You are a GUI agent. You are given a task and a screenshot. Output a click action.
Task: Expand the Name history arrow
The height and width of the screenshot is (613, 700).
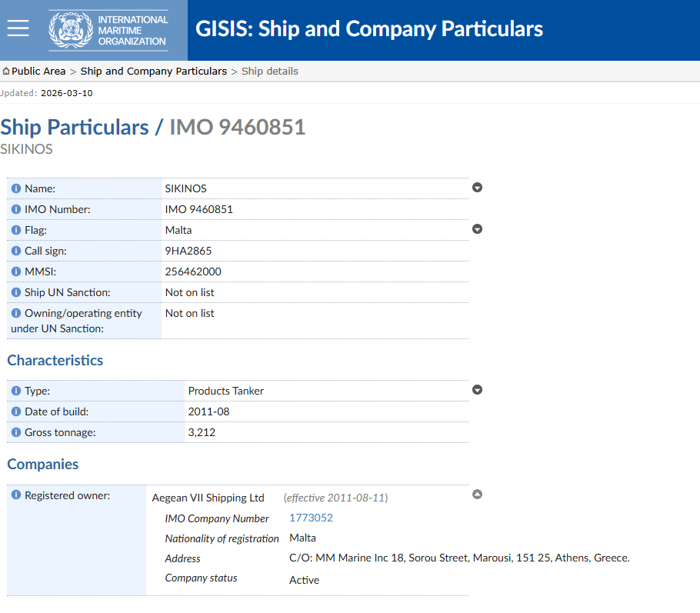[477, 188]
